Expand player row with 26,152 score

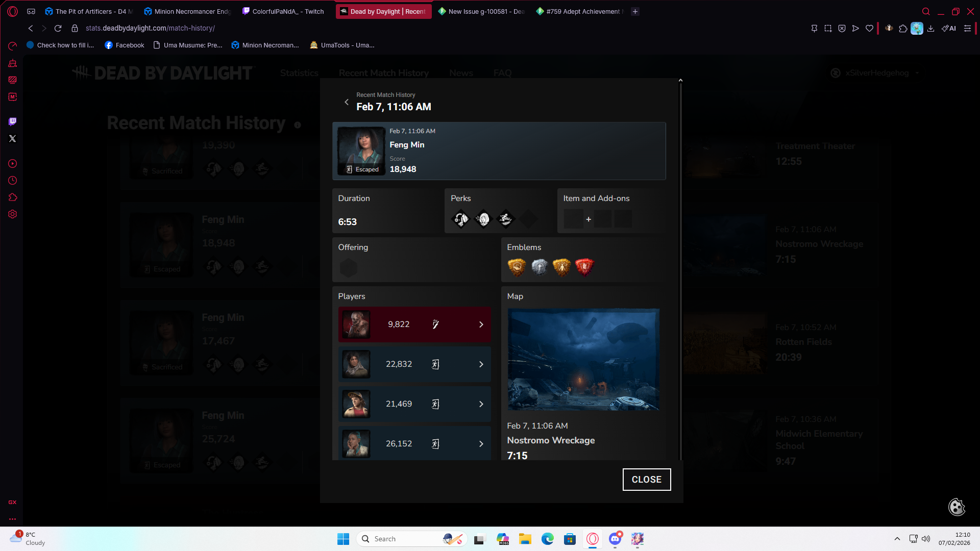481,444
